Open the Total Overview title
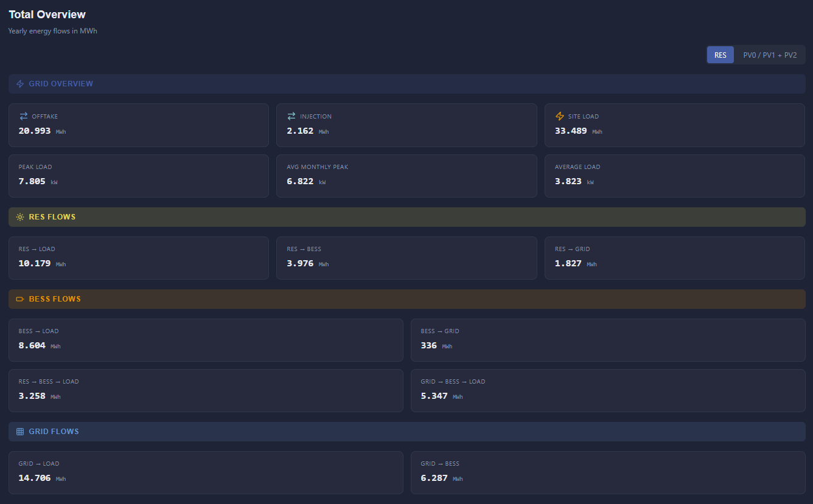Screen dimensions: 813x504 (47, 14)
